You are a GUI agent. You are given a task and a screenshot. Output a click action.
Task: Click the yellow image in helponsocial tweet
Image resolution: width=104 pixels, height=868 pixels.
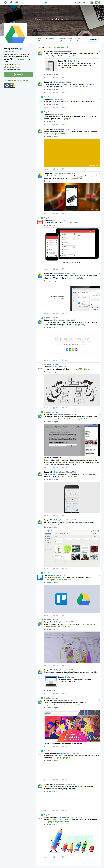pos(72,153)
